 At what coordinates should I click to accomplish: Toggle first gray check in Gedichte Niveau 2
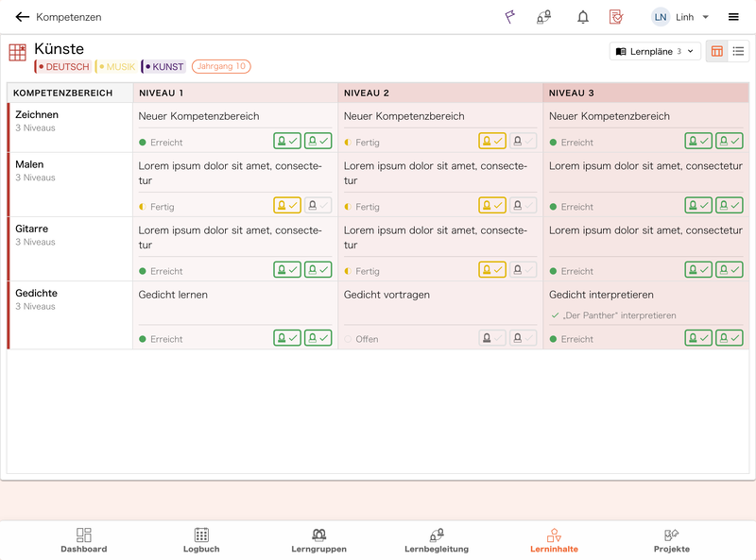pyautogui.click(x=492, y=338)
